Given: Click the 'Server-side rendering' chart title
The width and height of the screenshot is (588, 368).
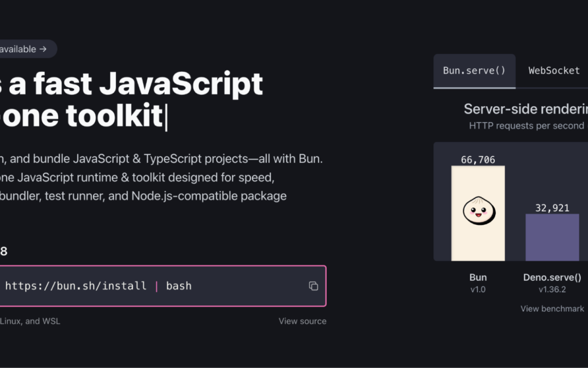Looking at the screenshot, I should click(x=525, y=109).
